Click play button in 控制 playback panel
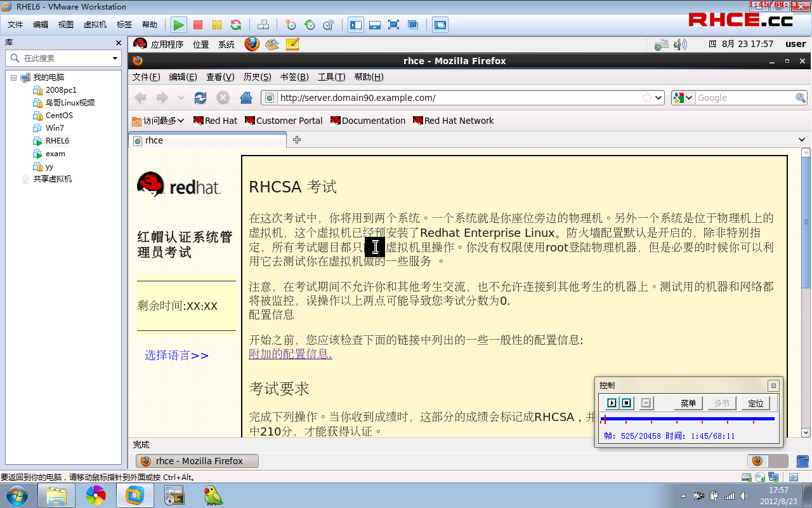 (x=612, y=403)
